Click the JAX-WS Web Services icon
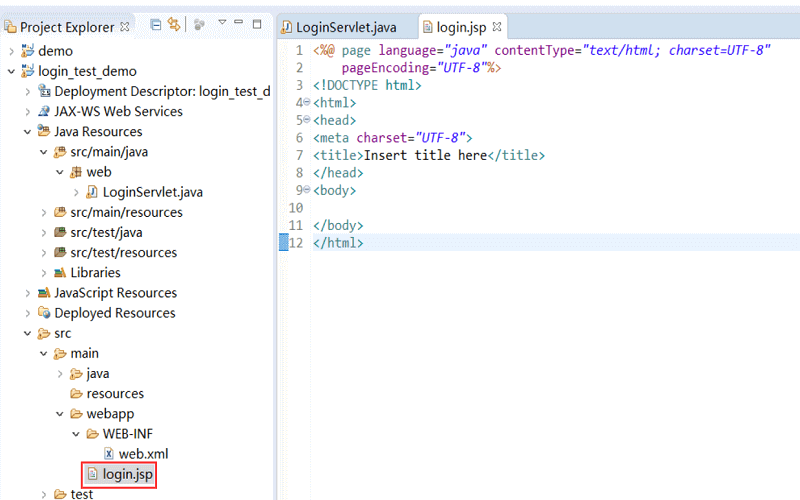The image size is (800, 500). coord(44,111)
